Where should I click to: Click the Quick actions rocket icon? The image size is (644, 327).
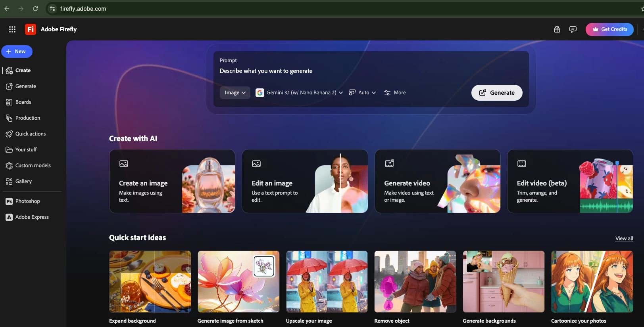[9, 134]
